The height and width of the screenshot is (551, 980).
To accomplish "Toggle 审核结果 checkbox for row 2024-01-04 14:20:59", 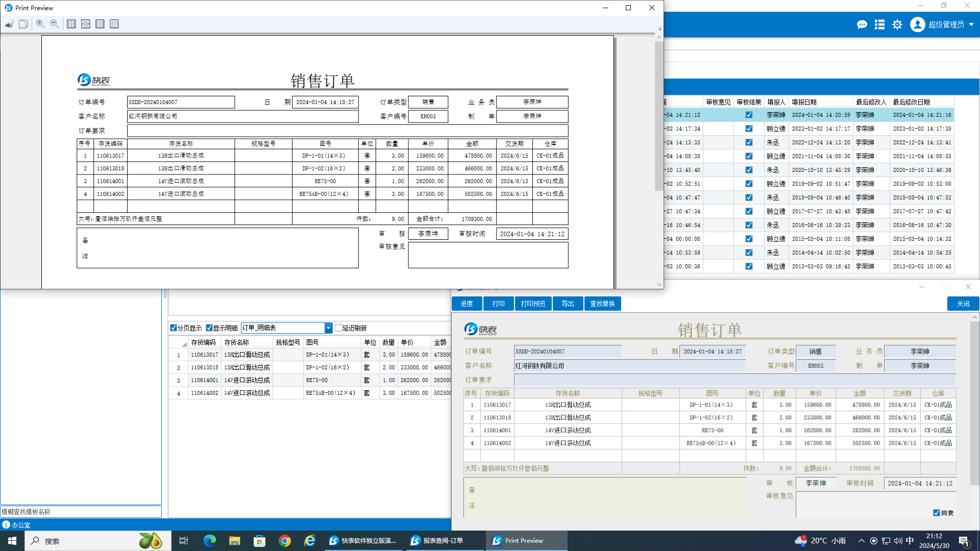I will pyautogui.click(x=749, y=115).
